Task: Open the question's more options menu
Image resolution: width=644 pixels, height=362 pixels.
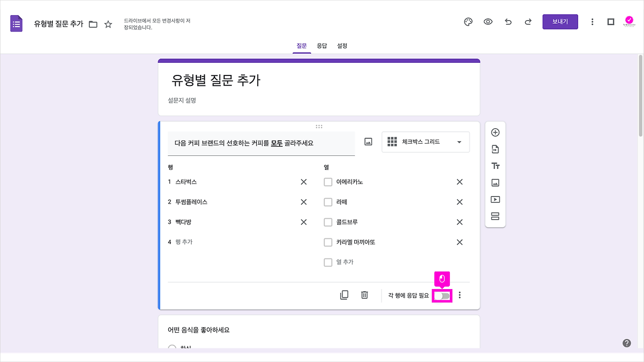Action: coord(459,295)
